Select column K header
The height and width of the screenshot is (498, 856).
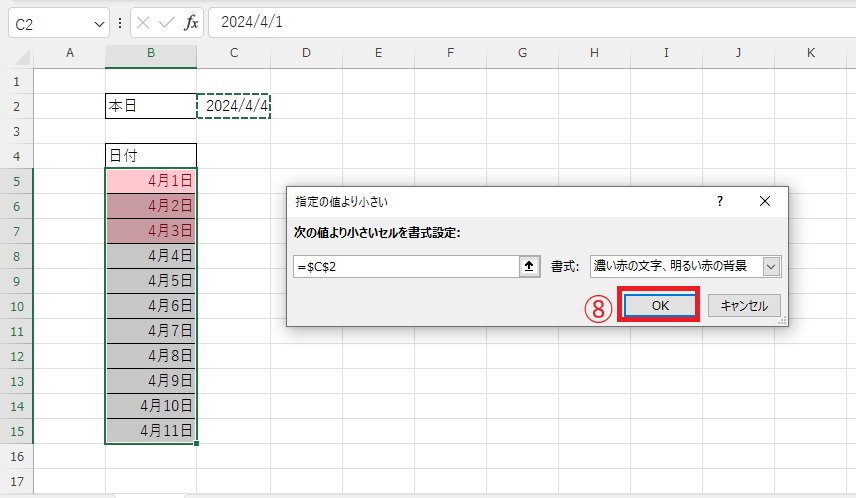pos(811,53)
